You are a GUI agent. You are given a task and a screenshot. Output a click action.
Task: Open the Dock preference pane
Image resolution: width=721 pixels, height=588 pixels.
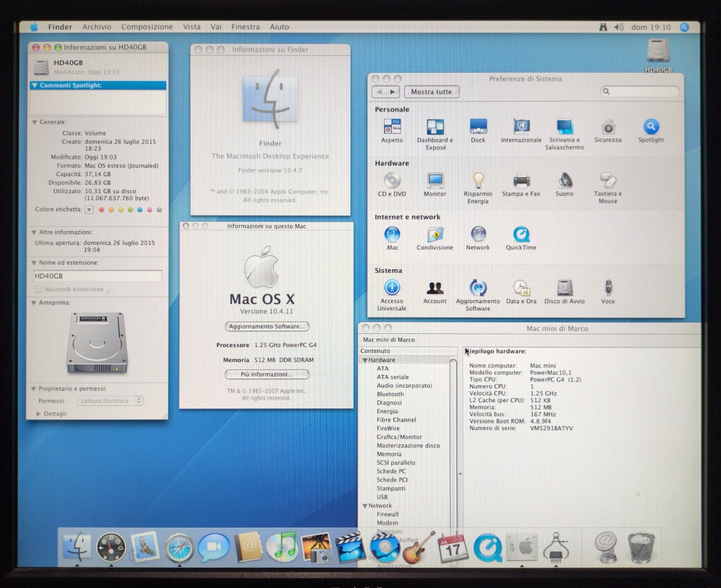[x=478, y=131]
